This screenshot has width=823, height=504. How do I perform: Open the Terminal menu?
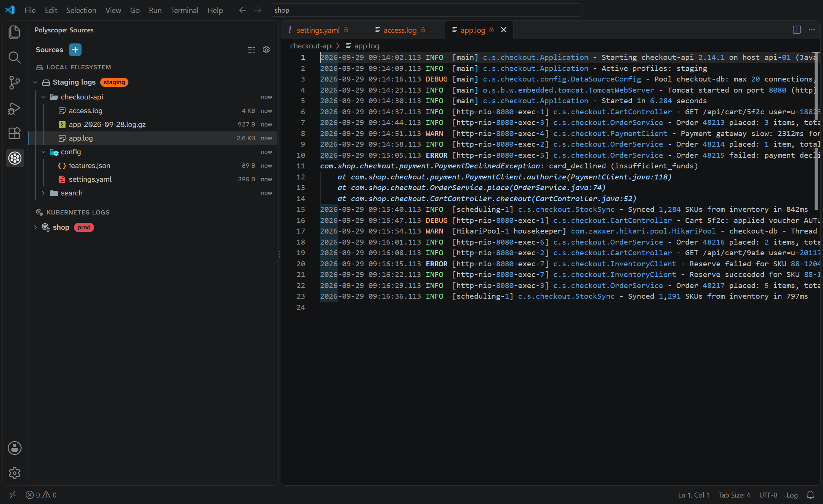pyautogui.click(x=184, y=10)
